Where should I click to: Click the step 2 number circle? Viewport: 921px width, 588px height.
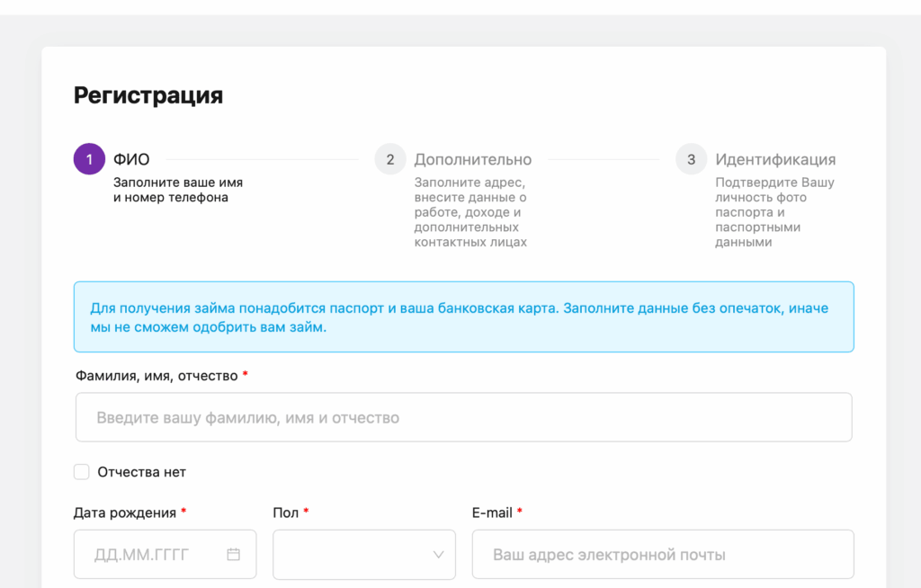[390, 159]
